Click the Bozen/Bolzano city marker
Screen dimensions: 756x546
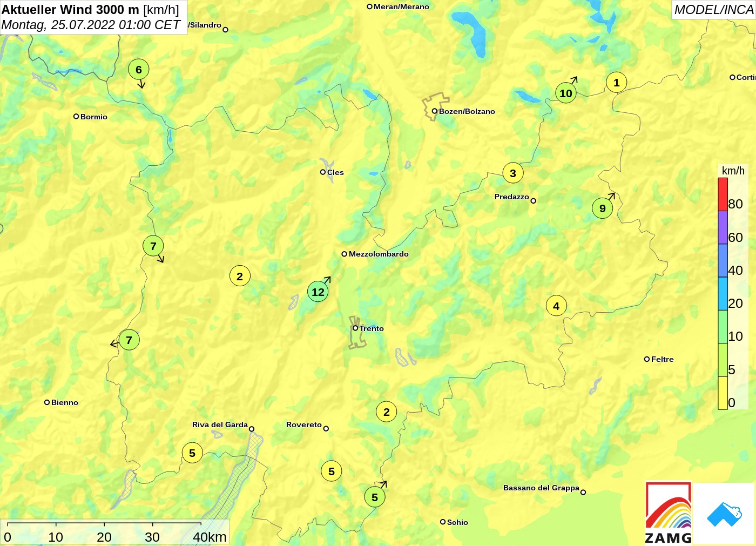(x=434, y=111)
